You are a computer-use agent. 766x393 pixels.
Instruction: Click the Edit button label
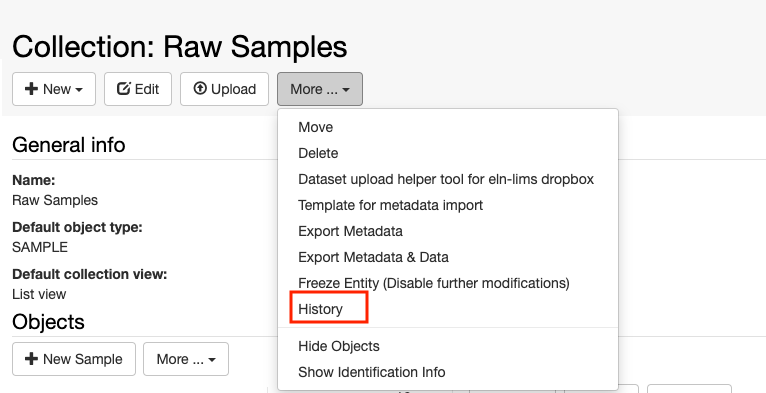coord(147,89)
